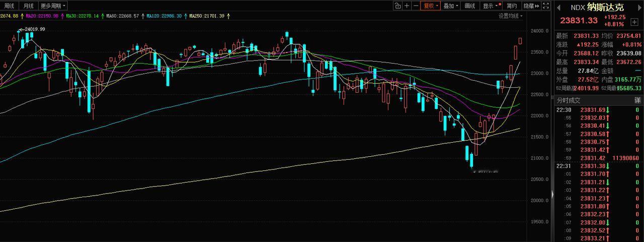
Task: Add NDX to watchlist with plus box
Action: coord(634,22)
